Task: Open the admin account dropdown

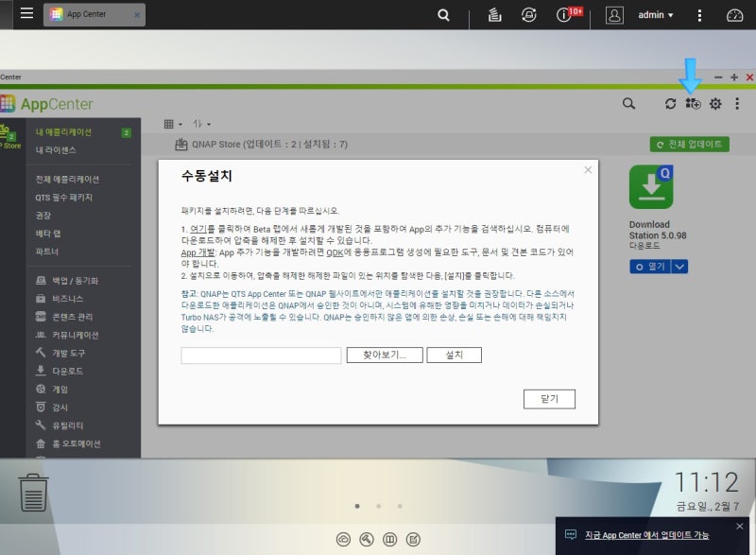Action: pyautogui.click(x=654, y=14)
